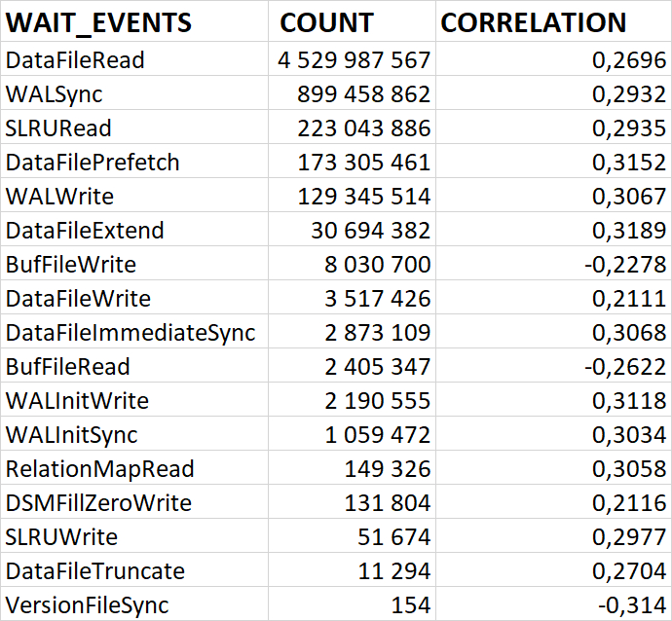Viewport: 672px width, 621px height.
Task: Click the BufFileWrite cell
Action: pos(71,265)
